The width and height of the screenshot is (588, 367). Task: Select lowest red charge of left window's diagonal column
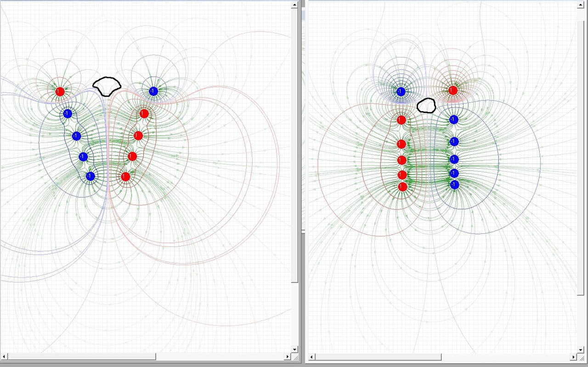point(126,176)
